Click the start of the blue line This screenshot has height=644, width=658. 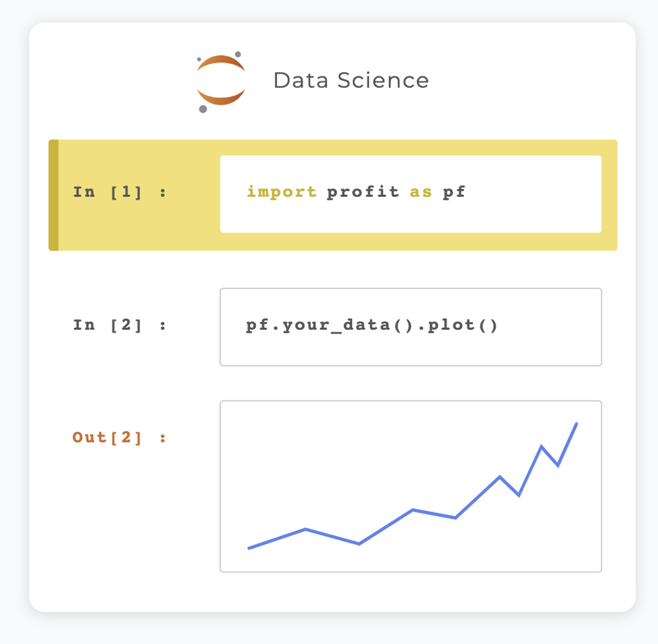click(249, 548)
